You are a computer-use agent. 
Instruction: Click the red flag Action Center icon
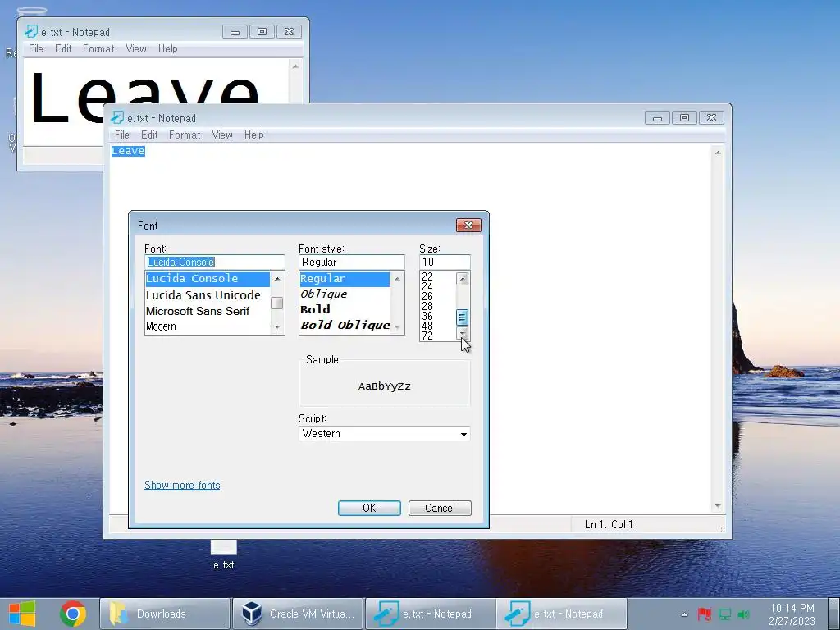(x=704, y=614)
